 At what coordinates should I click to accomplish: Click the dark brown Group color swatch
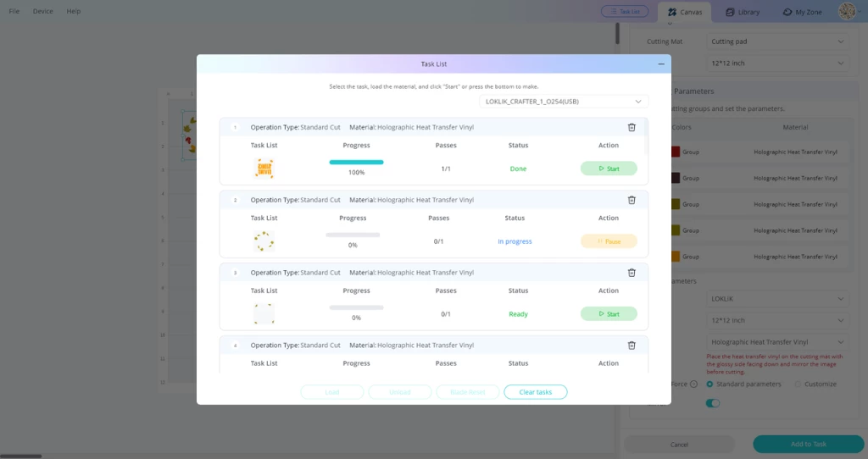(676, 178)
